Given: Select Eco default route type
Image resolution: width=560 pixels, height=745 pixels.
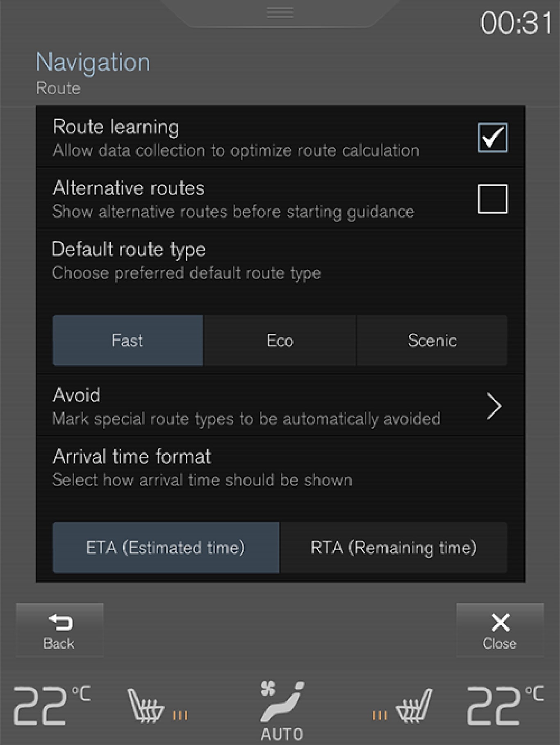Looking at the screenshot, I should 280,340.
